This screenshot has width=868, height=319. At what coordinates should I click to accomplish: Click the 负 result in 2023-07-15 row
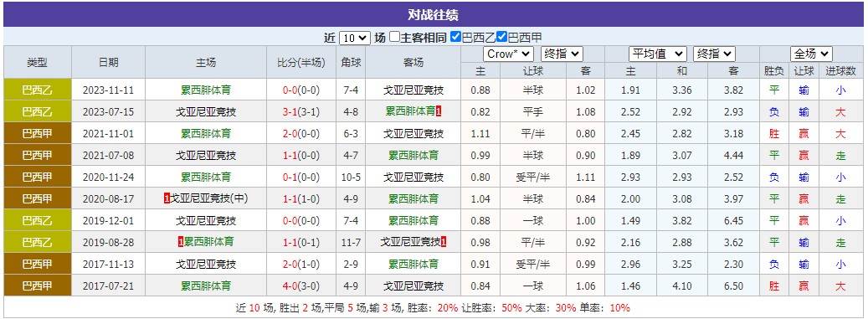point(774,112)
